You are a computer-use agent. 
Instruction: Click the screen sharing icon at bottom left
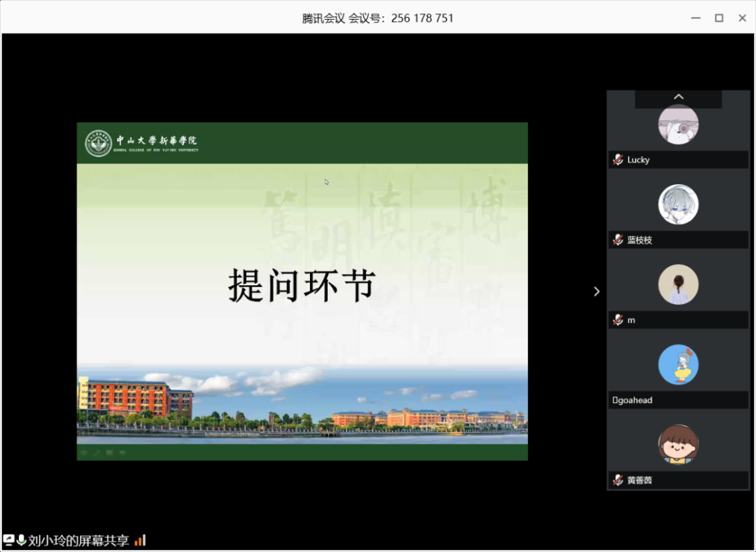coord(9,540)
